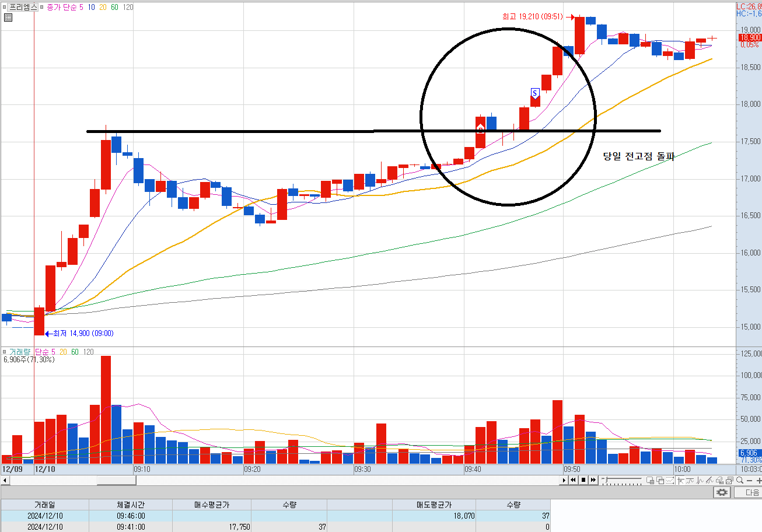Open the data table grid icon
This screenshot has height=532, width=762.
click(8, 17)
